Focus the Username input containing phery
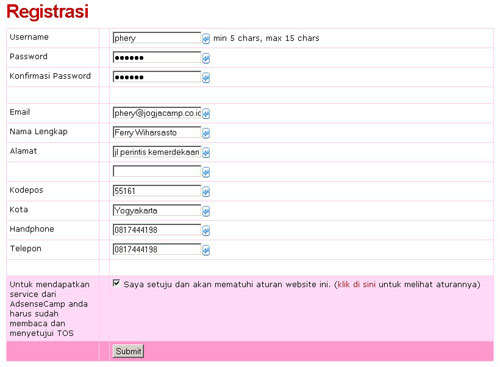This screenshot has width=500, height=367. click(157, 38)
